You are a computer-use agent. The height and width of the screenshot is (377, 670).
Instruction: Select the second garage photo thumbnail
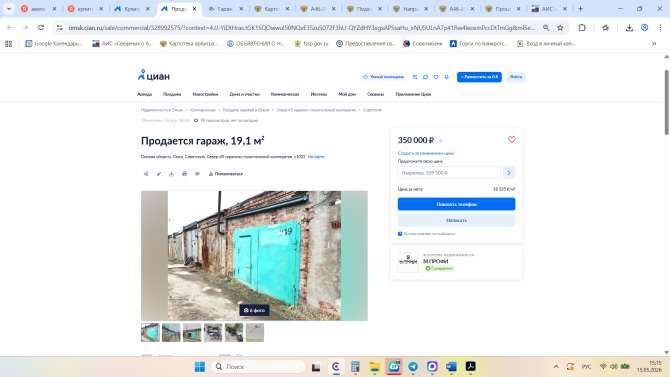pyautogui.click(x=171, y=333)
